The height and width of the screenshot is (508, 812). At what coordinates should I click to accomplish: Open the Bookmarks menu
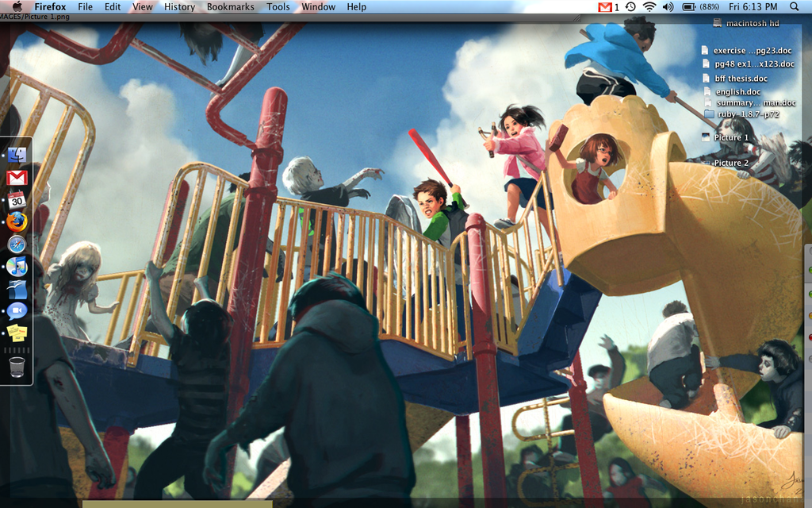(231, 6)
